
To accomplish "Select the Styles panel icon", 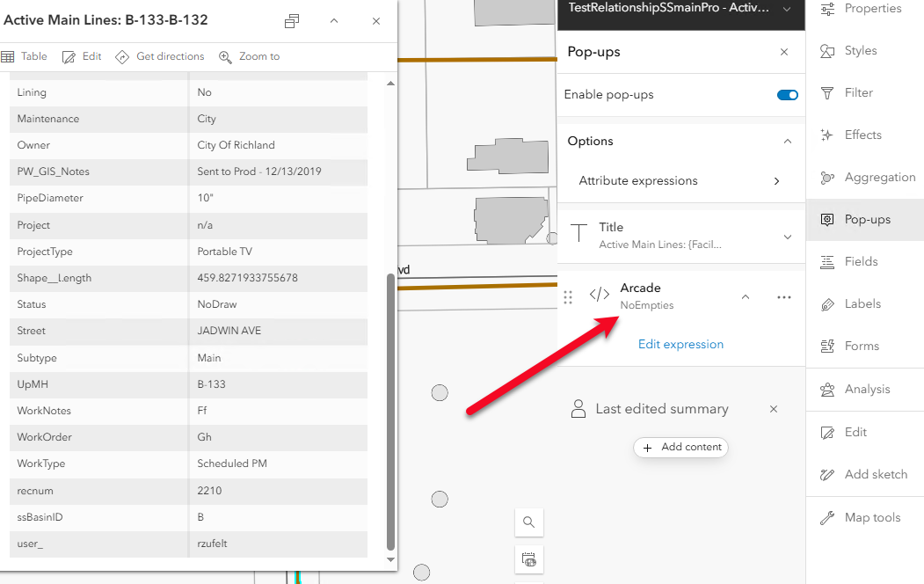I will [x=827, y=50].
